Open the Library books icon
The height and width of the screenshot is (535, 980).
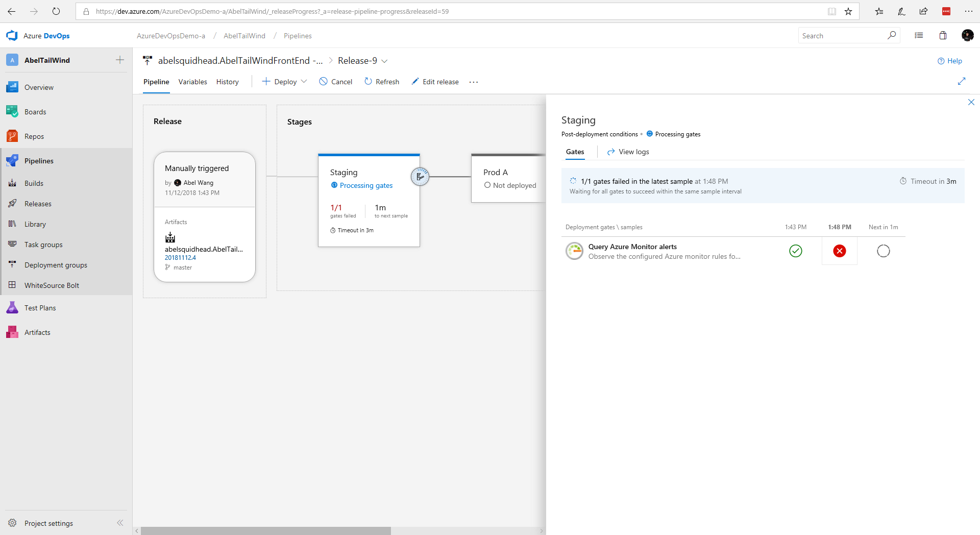click(x=12, y=224)
